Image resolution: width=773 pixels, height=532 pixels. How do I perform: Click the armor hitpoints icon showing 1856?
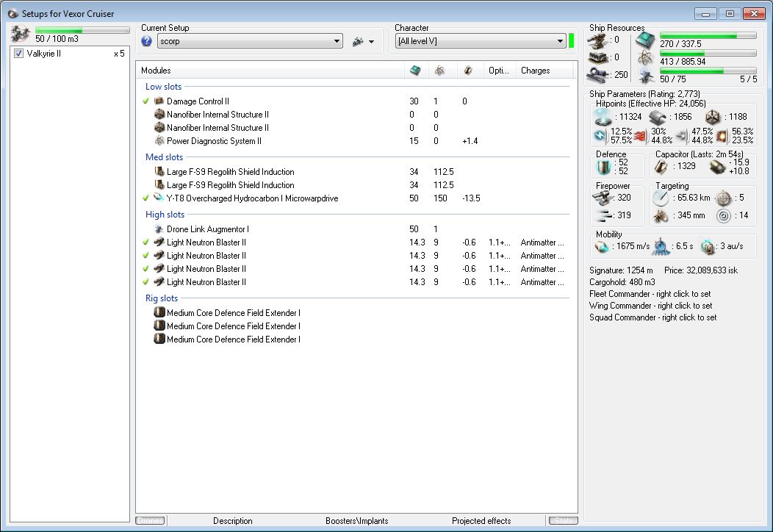point(658,118)
